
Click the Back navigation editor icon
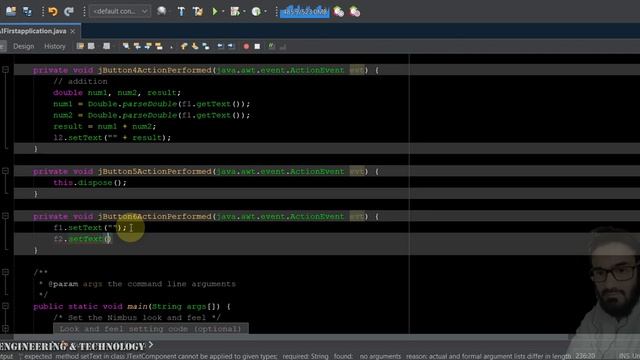pyautogui.click(x=91, y=47)
